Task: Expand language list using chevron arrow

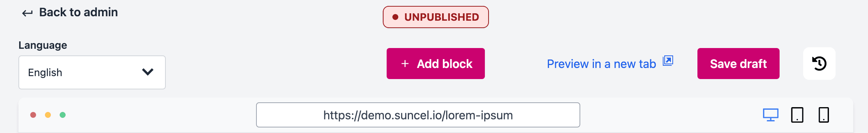Action: (x=148, y=72)
